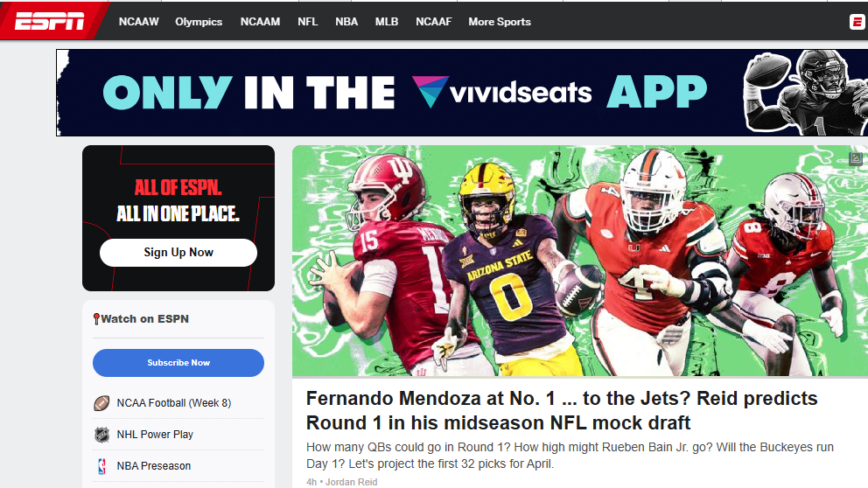This screenshot has height=488, width=868.
Task: Expand the NFL navigation dropdown
Action: pyautogui.click(x=307, y=22)
